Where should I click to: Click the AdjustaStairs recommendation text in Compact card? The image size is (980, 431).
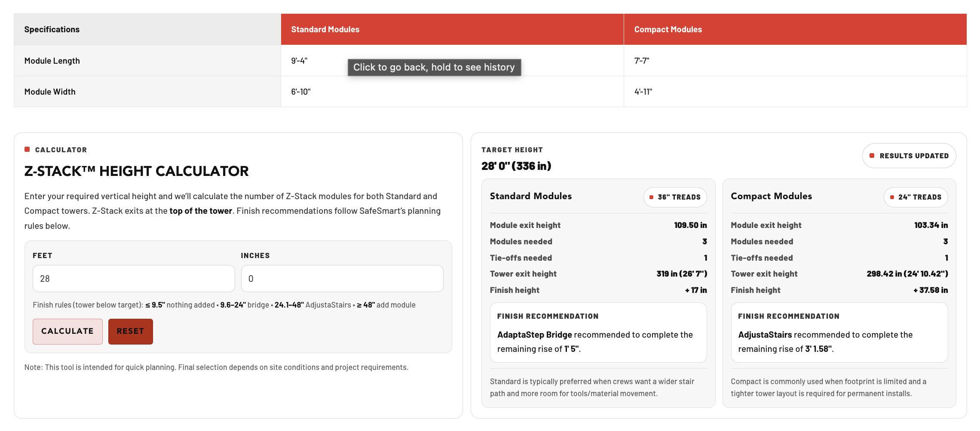tap(825, 342)
